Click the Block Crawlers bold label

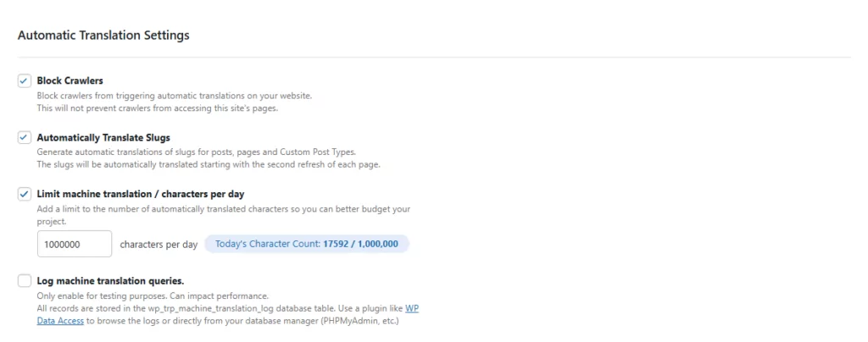[70, 81]
